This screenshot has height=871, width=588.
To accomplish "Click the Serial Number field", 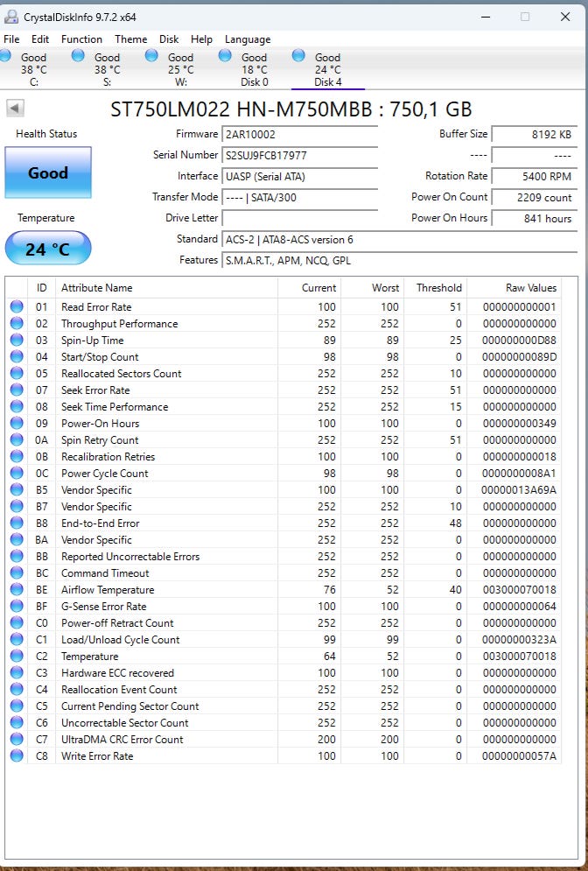I will coord(300,156).
